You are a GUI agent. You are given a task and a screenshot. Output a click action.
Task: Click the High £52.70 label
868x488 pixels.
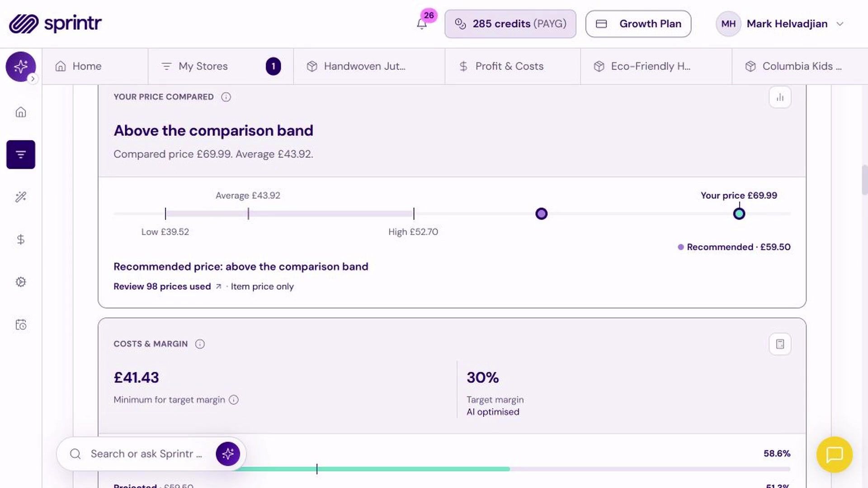point(413,232)
